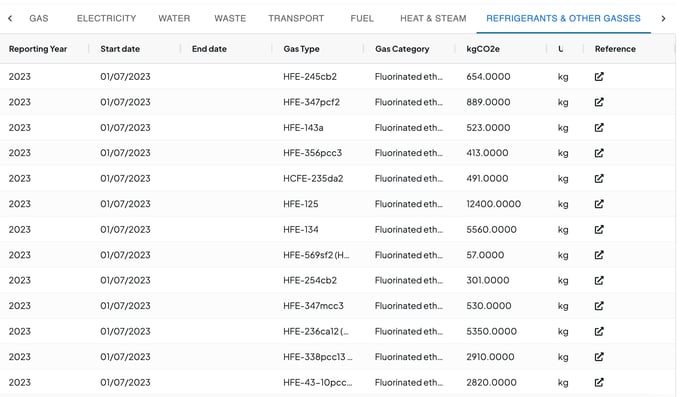Select the REFRIGERANTS & OTHER GASSES tab
This screenshot has width=688, height=397.
[x=563, y=18]
